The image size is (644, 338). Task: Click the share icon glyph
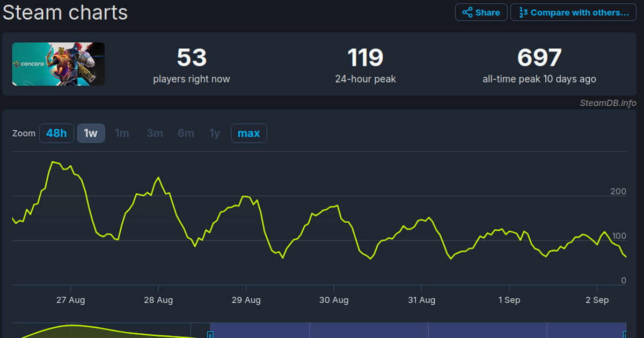pos(467,12)
